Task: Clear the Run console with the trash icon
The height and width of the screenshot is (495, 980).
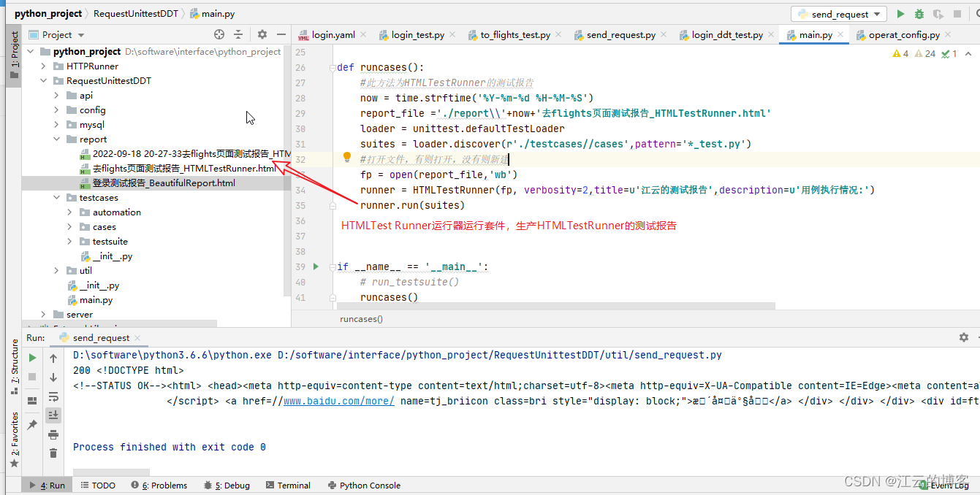Action: point(53,453)
